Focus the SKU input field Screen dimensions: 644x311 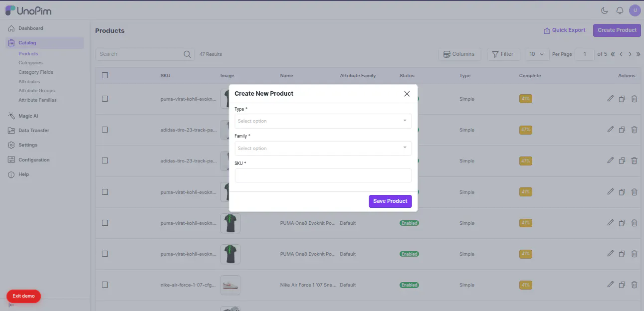coord(323,175)
